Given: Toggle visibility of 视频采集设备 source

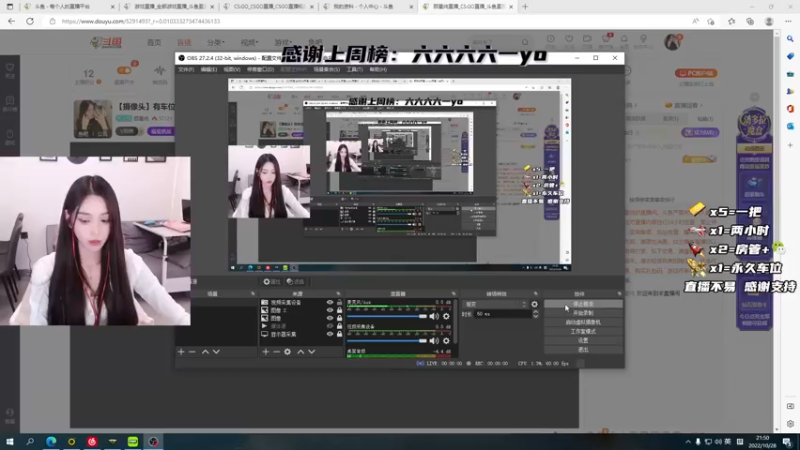Looking at the screenshot, I should [330, 303].
